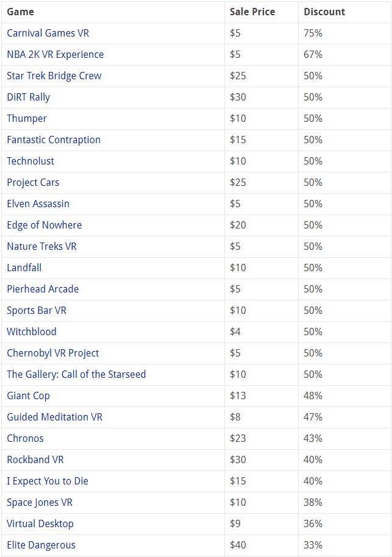Screen dimensions: 392x557
Task: Click the Witchblood link
Action: [x=32, y=332]
